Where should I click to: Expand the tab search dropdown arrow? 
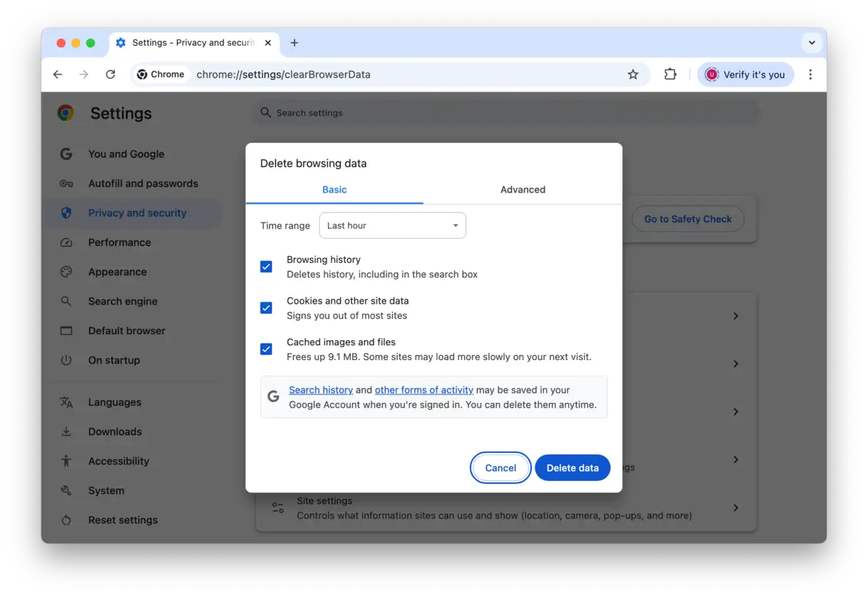click(x=812, y=43)
